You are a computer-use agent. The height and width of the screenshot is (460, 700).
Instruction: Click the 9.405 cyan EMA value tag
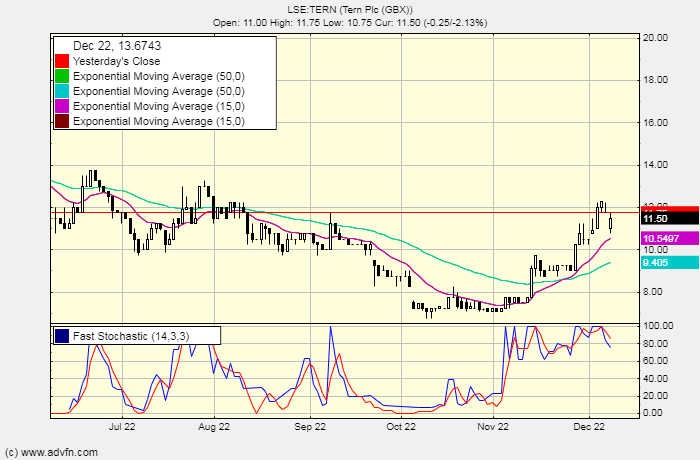point(670,263)
